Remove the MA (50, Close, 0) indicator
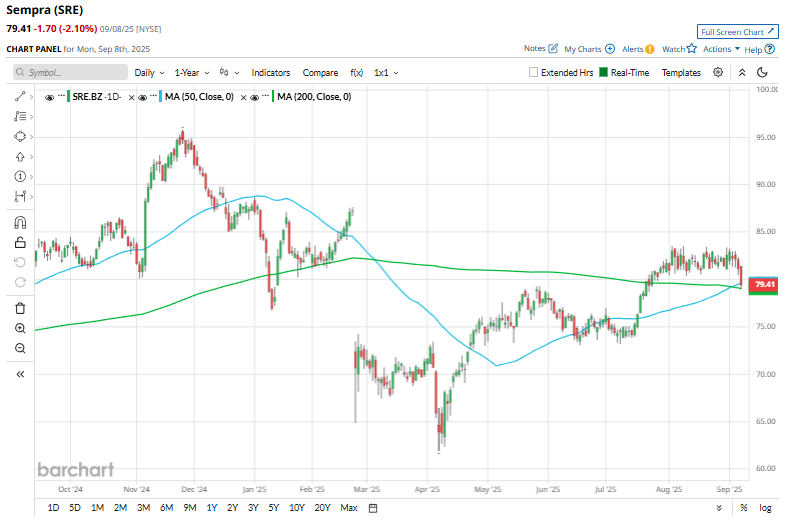This screenshot has width=787, height=527. coord(243,97)
